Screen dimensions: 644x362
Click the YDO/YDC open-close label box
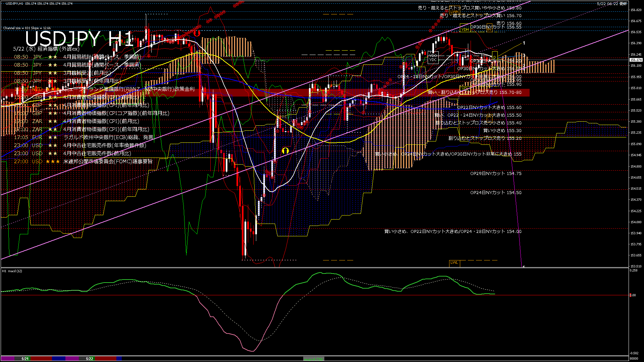pos(433,58)
